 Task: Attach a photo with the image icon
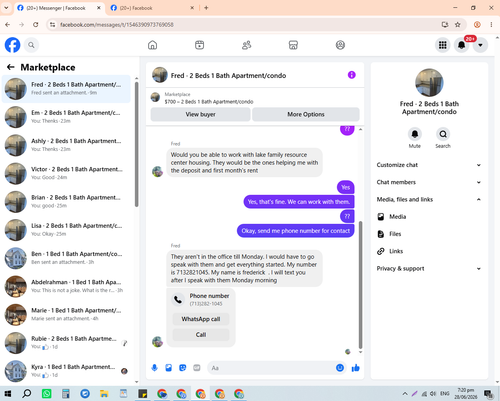point(169,368)
